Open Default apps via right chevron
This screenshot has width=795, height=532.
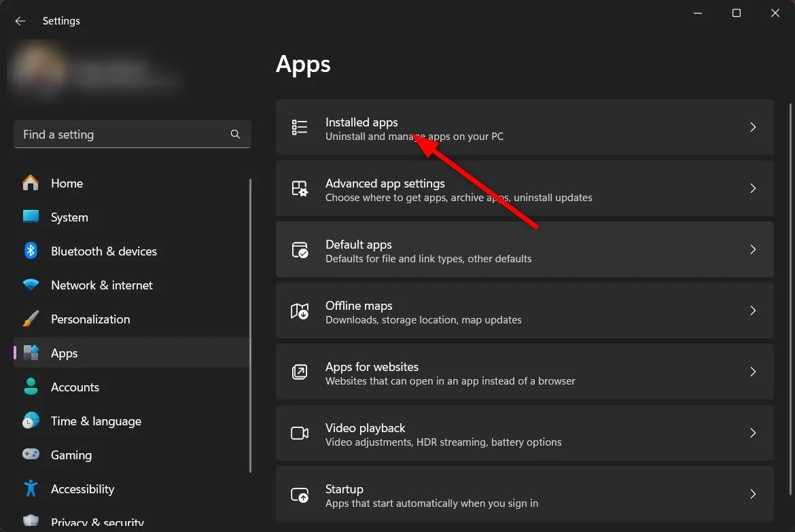pos(752,250)
